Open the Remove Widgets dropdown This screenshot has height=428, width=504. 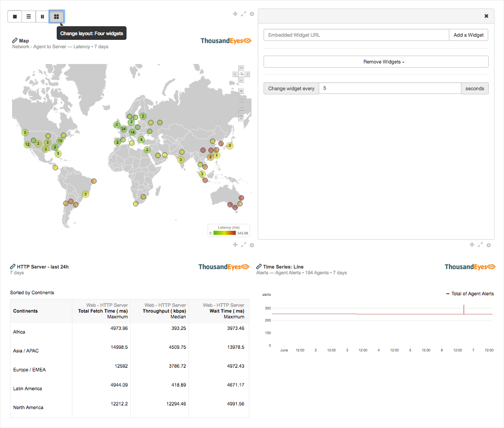point(376,62)
